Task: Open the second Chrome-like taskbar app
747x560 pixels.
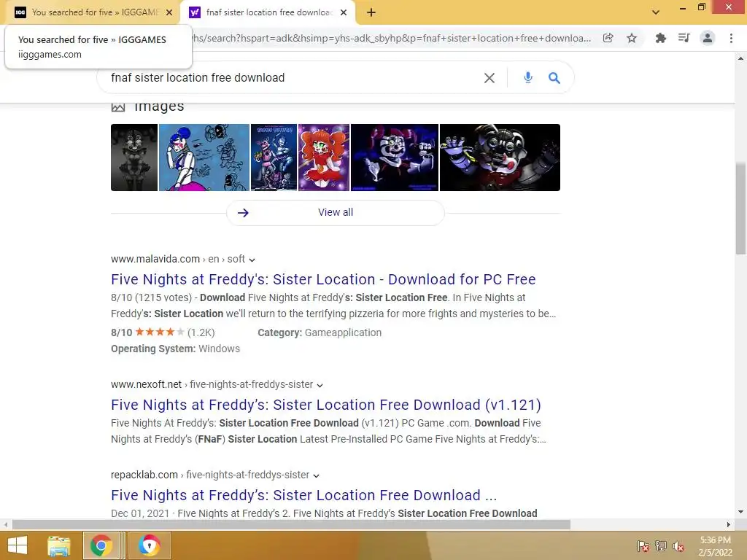Action: point(150,545)
